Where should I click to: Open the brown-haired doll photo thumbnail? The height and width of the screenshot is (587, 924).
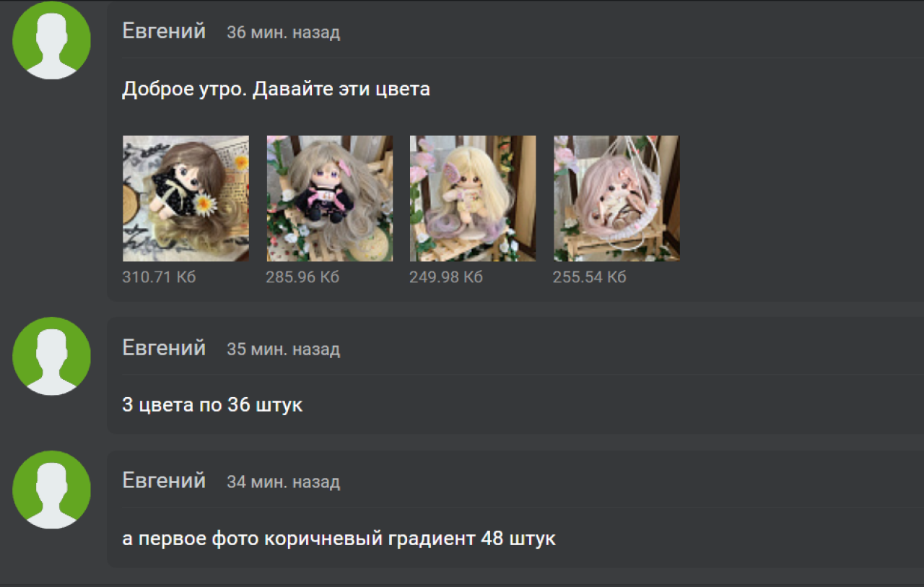[x=186, y=199]
